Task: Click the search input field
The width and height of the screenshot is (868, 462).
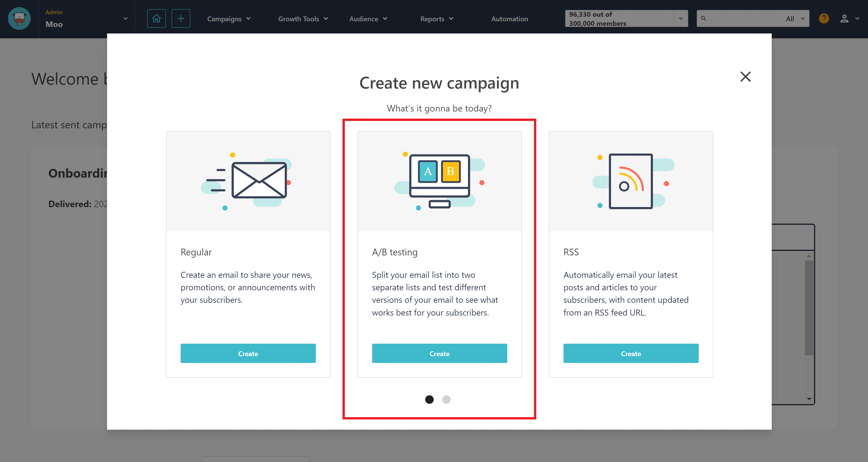Action: click(740, 19)
